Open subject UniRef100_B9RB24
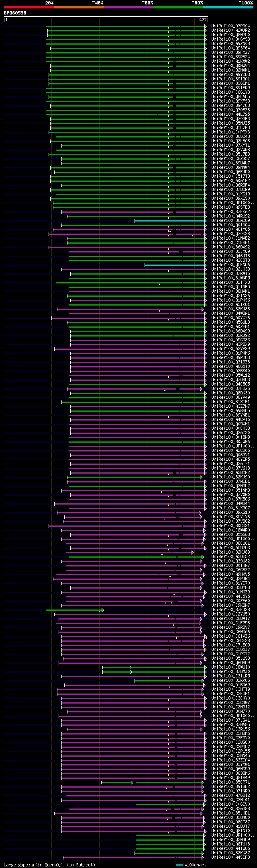The image size is (257, 868). click(230, 57)
